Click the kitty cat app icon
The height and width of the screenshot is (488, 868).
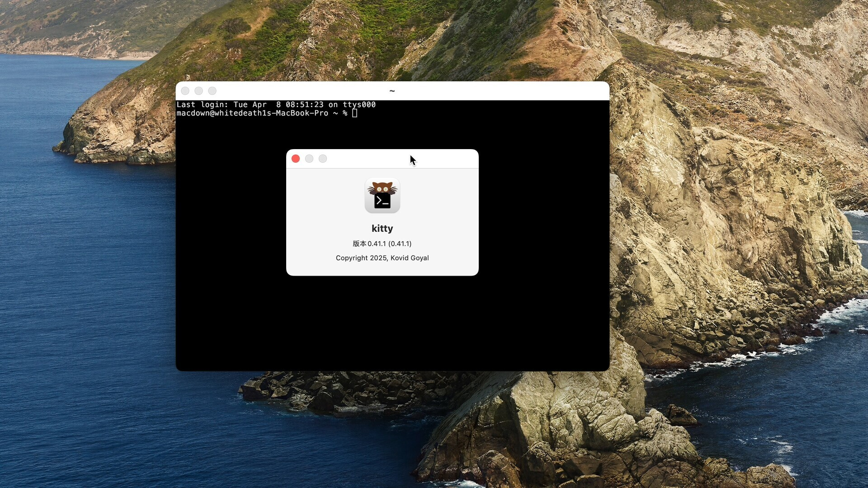pos(382,196)
